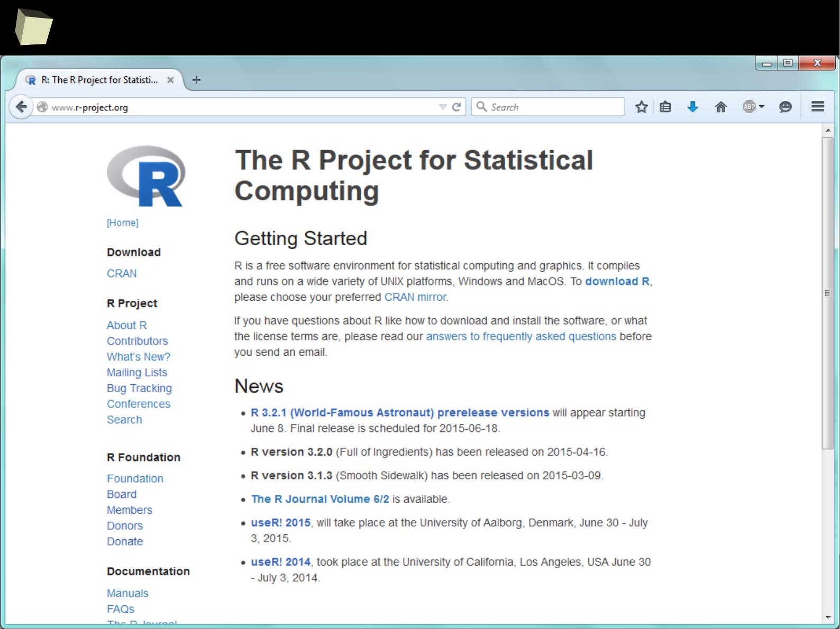
Task: Click the scrollbar up arrow
Action: coord(828,130)
